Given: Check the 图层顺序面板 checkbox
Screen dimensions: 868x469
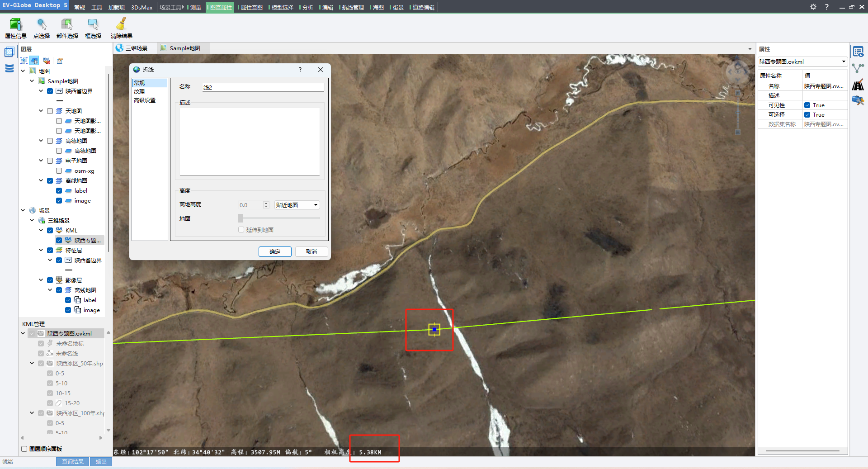Looking at the screenshot, I should point(24,449).
